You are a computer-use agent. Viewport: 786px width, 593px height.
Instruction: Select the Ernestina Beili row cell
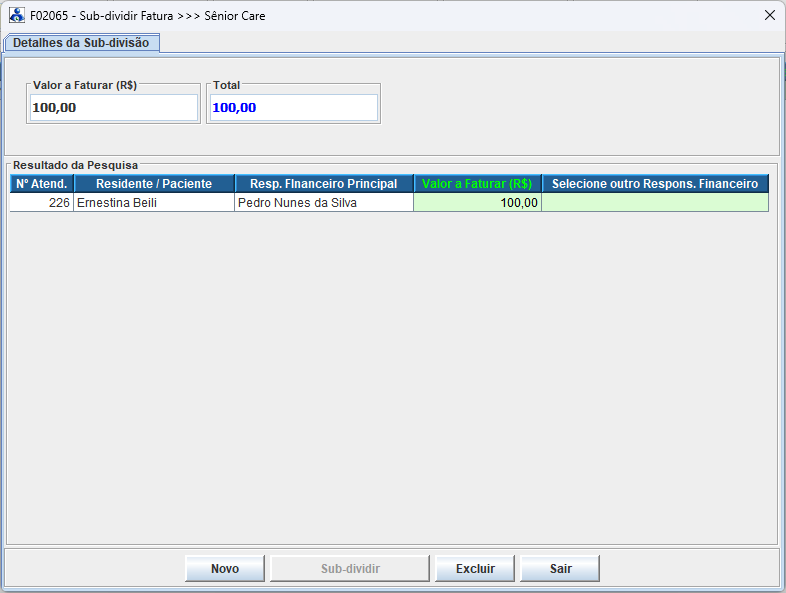[154, 203]
